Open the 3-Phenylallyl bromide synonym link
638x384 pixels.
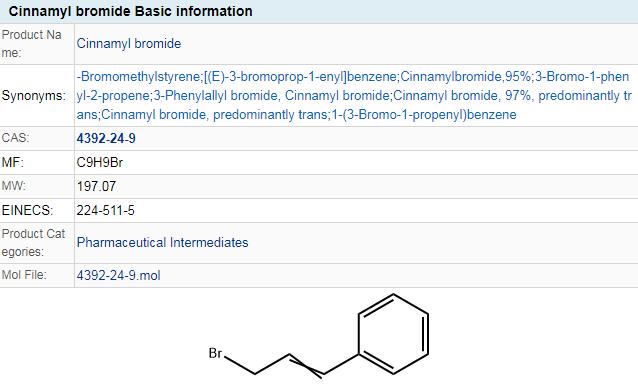(x=216, y=96)
